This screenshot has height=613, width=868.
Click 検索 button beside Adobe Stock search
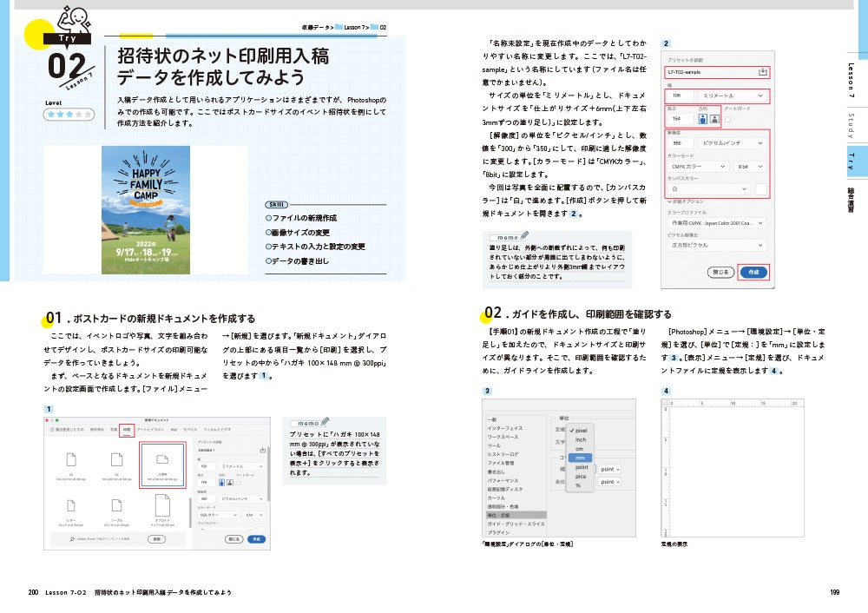click(x=156, y=539)
